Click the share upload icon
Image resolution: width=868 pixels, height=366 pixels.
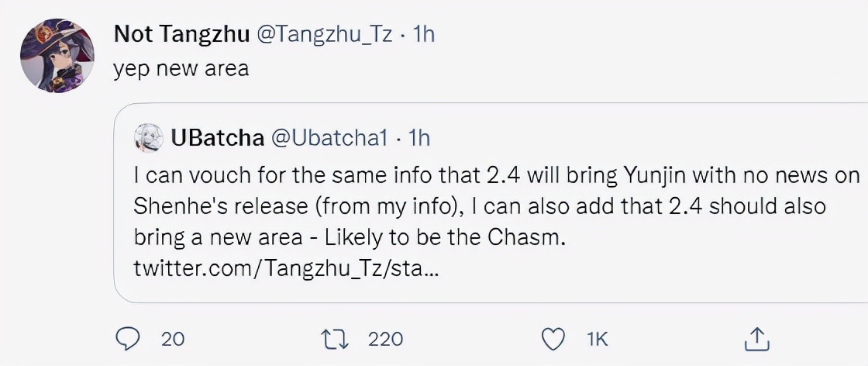pyautogui.click(x=756, y=338)
